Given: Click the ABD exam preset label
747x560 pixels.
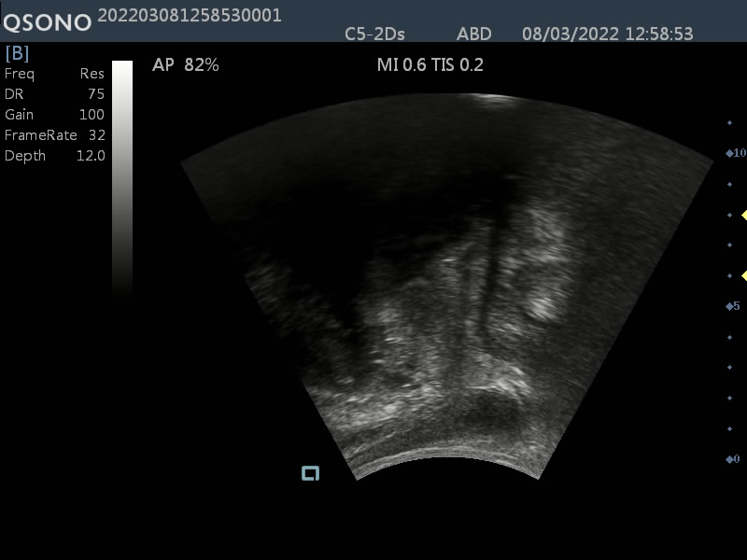Looking at the screenshot, I should pos(474,35).
